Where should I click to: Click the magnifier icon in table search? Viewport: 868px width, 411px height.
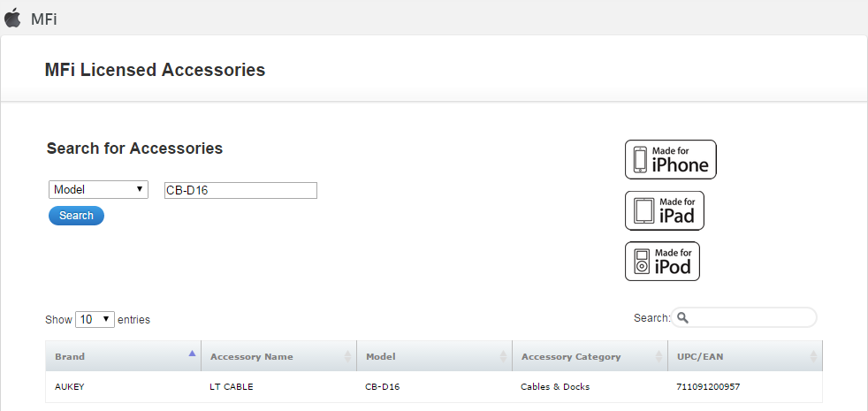683,318
